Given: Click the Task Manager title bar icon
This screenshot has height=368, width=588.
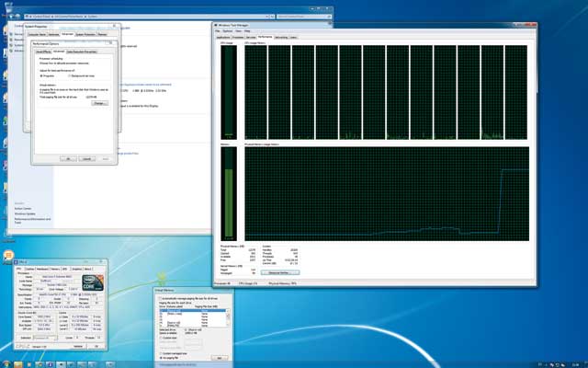Looking at the screenshot, I should tap(216, 25).
